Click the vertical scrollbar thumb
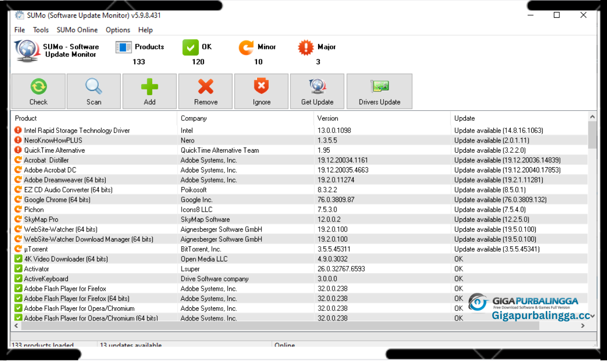 tap(592, 135)
